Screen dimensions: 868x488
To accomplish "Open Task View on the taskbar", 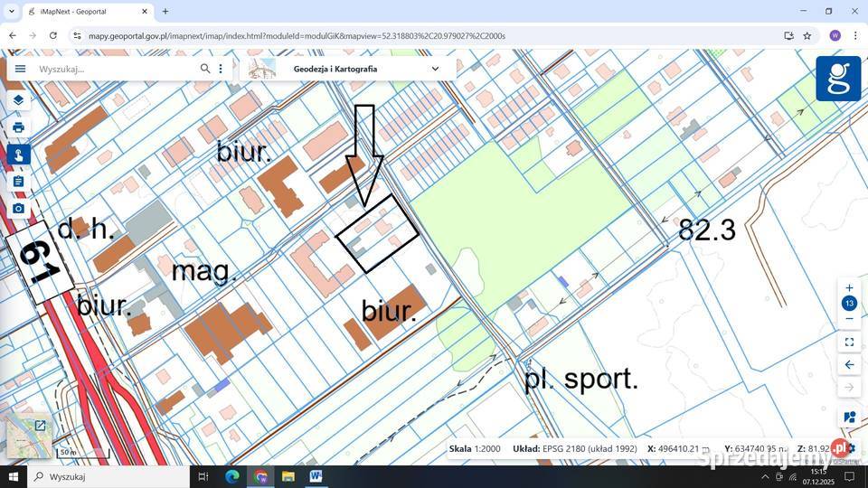I will tap(203, 476).
